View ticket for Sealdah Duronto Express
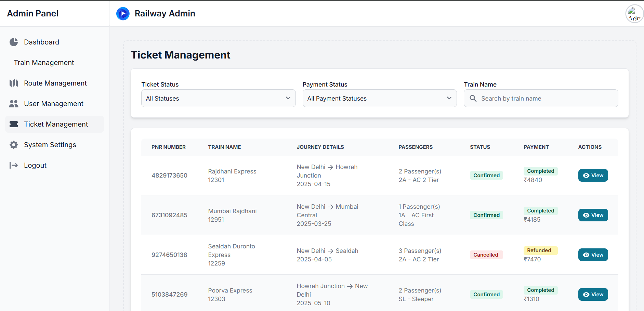Screen dimensions: 644x311 (593, 255)
